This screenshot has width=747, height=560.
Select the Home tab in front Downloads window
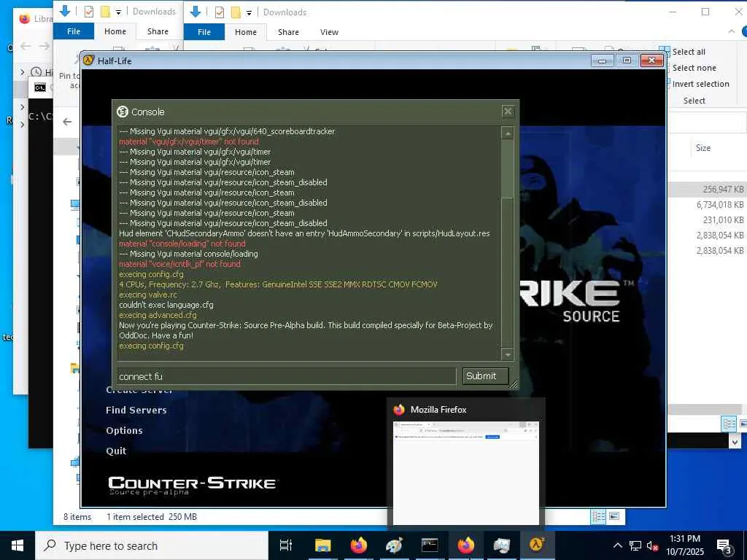(x=246, y=32)
